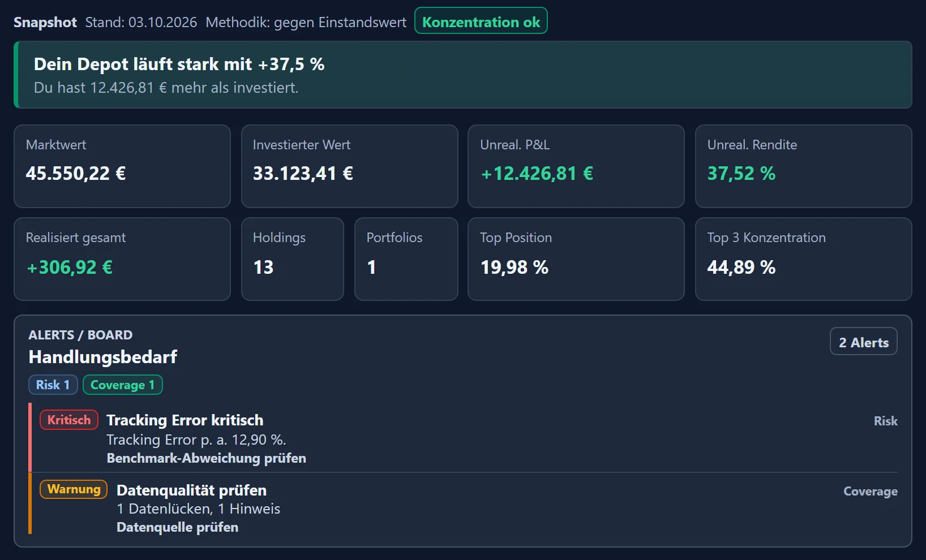Click the 'Warnung' severity badge
The height and width of the screenshot is (560, 926).
[74, 489]
